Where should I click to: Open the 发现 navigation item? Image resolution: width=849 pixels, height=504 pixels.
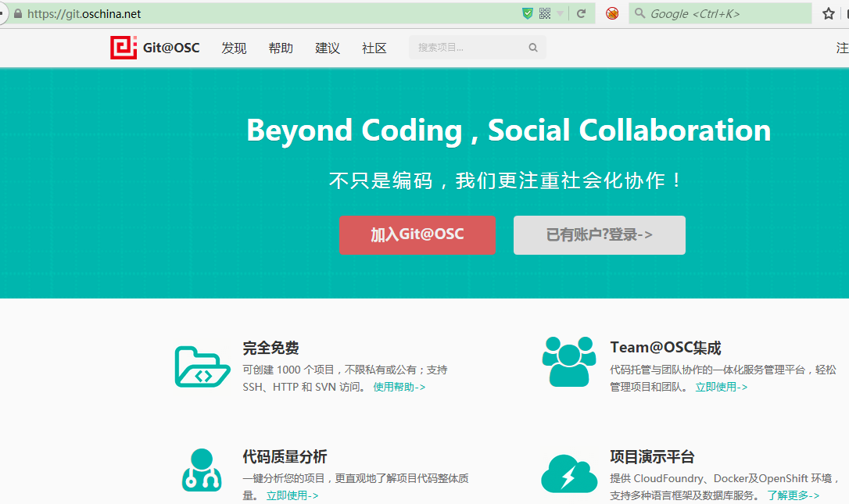click(234, 48)
